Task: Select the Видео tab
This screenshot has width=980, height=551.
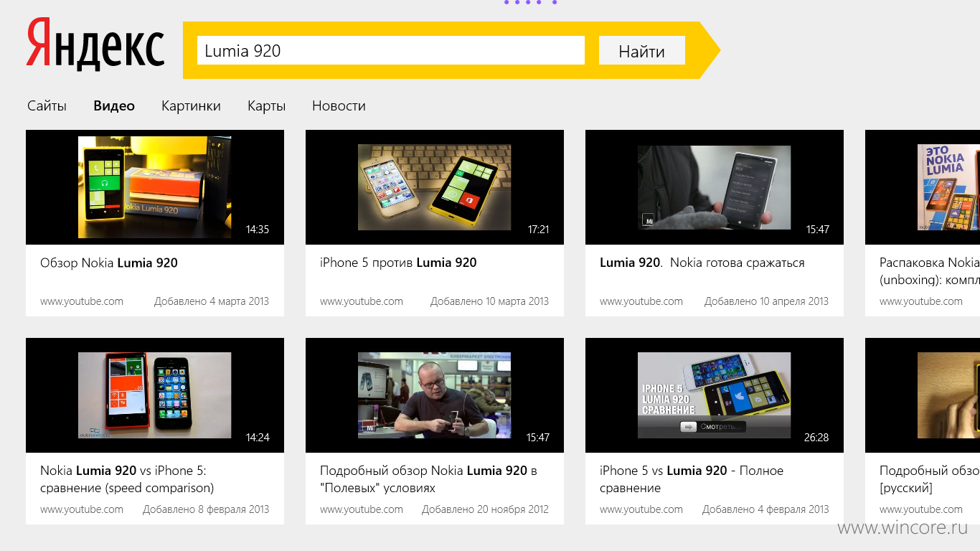Action: click(114, 105)
